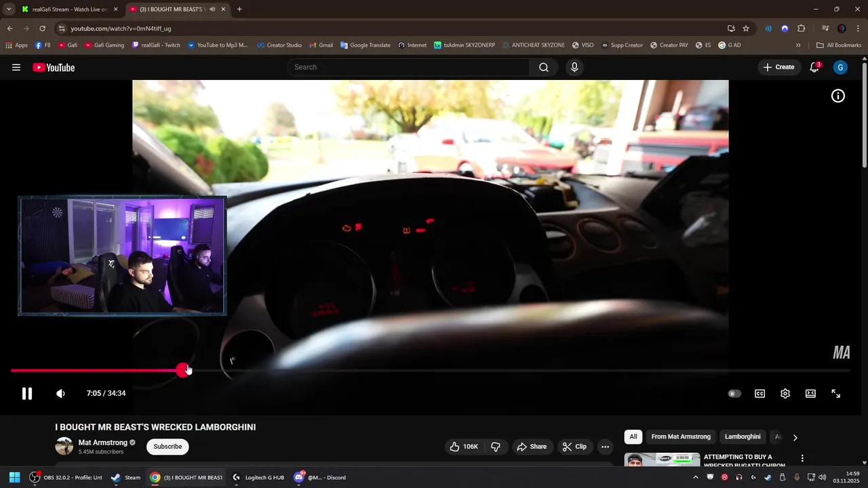Open Discord from taskbar
This screenshot has height=488, width=868.
pos(319,477)
